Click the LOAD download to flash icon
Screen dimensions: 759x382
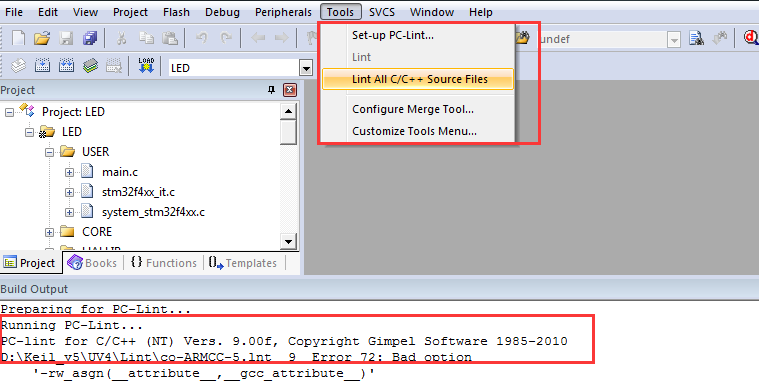coord(146,65)
